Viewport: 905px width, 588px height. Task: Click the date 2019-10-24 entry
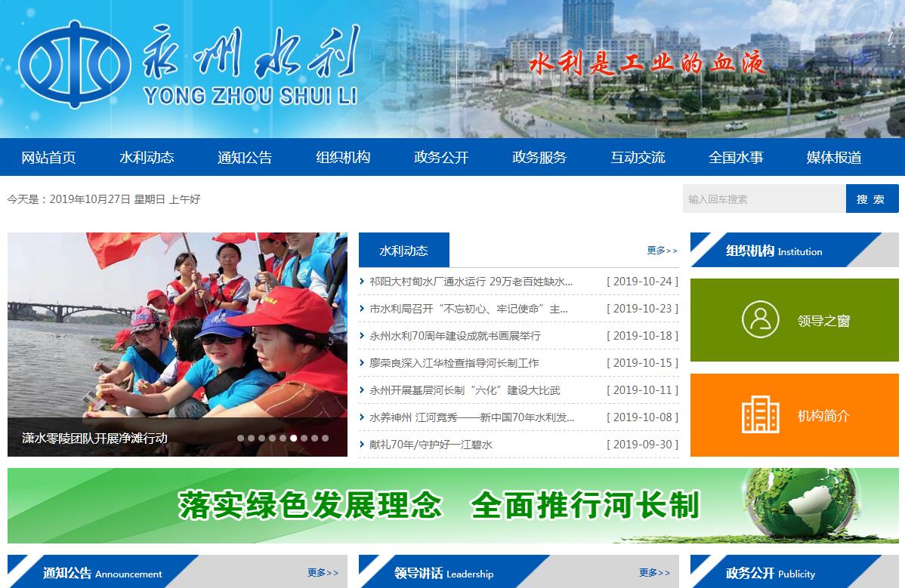tap(642, 282)
